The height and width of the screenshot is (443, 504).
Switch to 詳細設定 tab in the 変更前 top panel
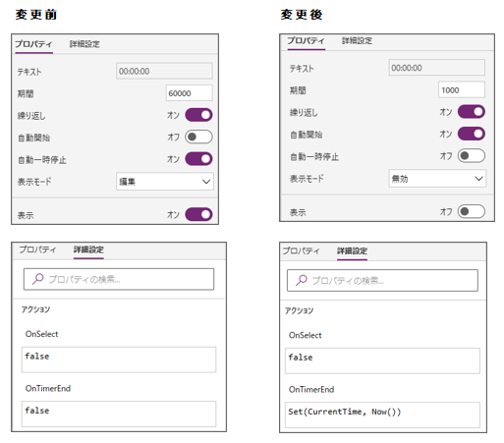point(84,44)
